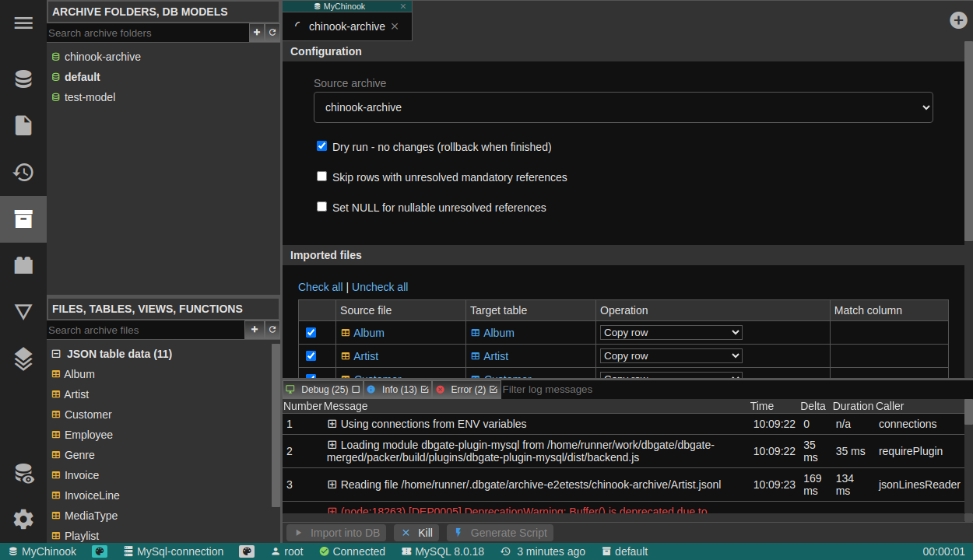The image size is (973, 560).
Task: Collapse the JSON table data group
Action: point(56,354)
